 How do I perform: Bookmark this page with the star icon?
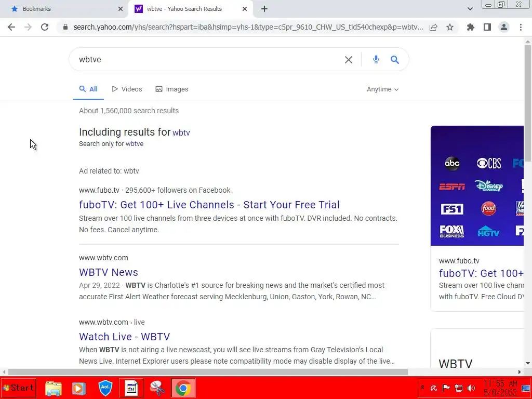tap(450, 27)
